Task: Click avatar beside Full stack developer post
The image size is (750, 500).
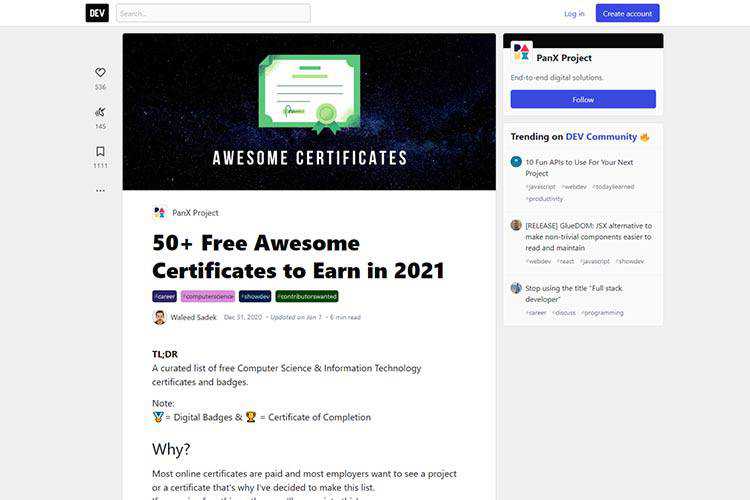Action: pyautogui.click(x=516, y=288)
